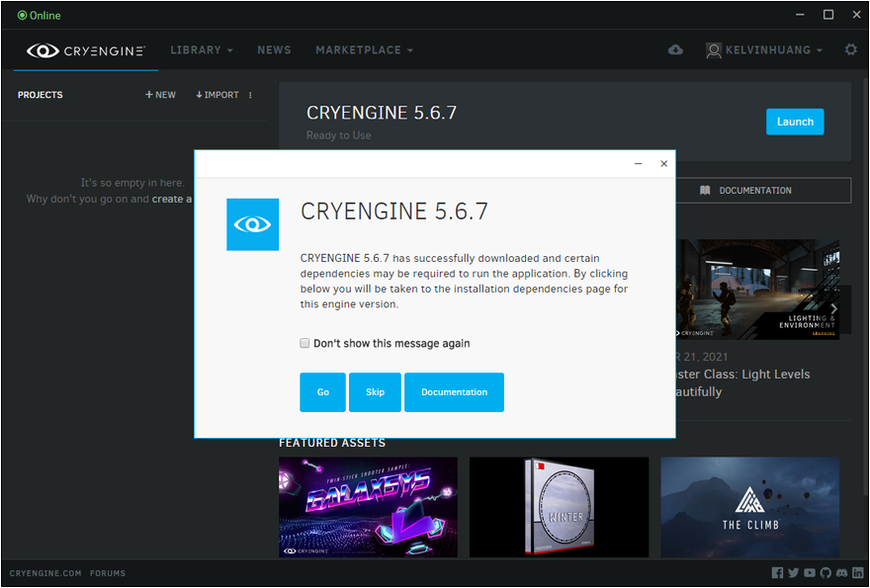Click Go to open the dependencies page
The height and width of the screenshot is (588, 870).
(x=323, y=392)
